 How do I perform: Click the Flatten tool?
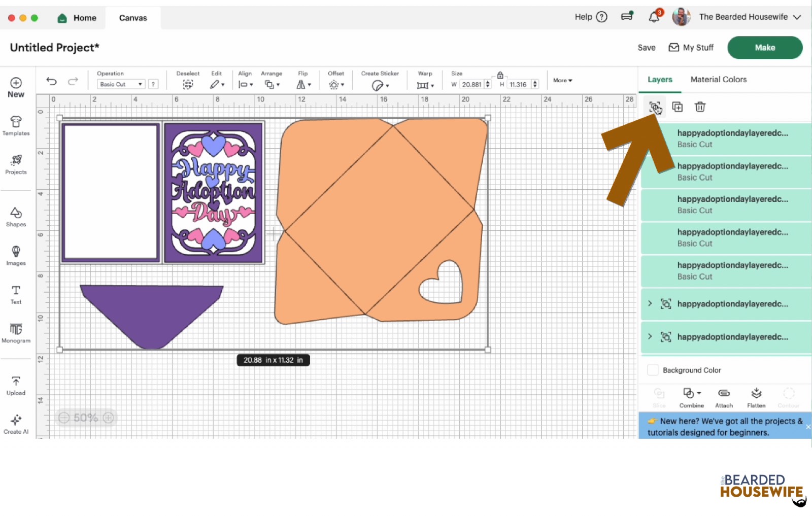756,396
